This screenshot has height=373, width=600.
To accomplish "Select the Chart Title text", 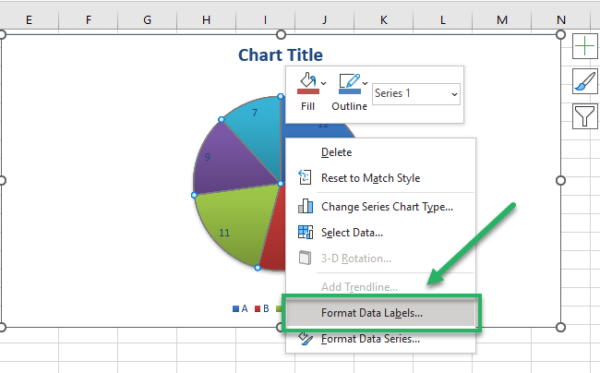I will (x=280, y=55).
